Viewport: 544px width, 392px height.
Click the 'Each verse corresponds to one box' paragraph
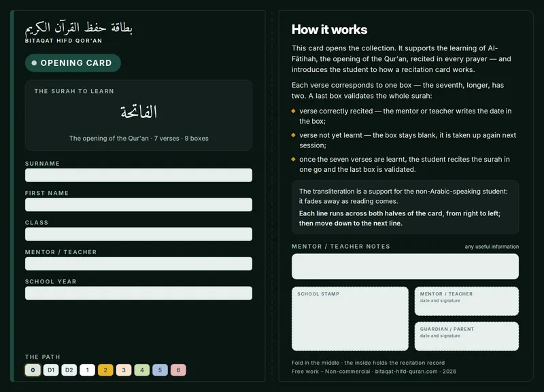(398, 90)
